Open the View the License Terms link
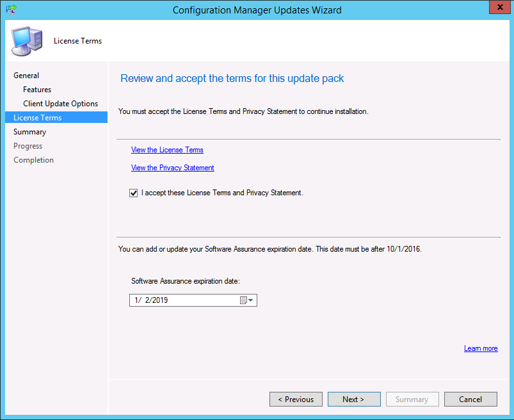The height and width of the screenshot is (420, 514). 167,150
